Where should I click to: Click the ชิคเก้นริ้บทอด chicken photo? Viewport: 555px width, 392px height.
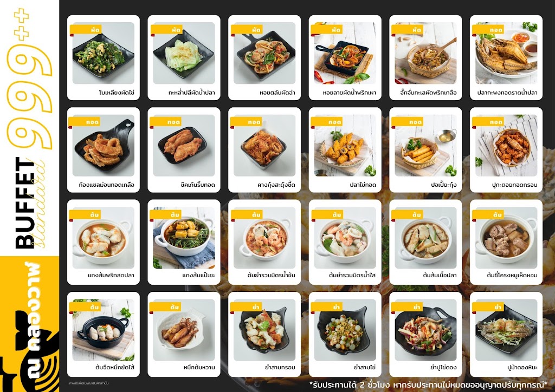tap(184, 145)
